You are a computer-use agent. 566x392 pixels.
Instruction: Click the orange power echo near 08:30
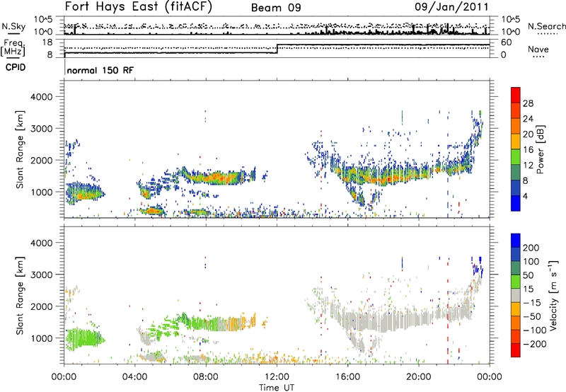point(216,177)
